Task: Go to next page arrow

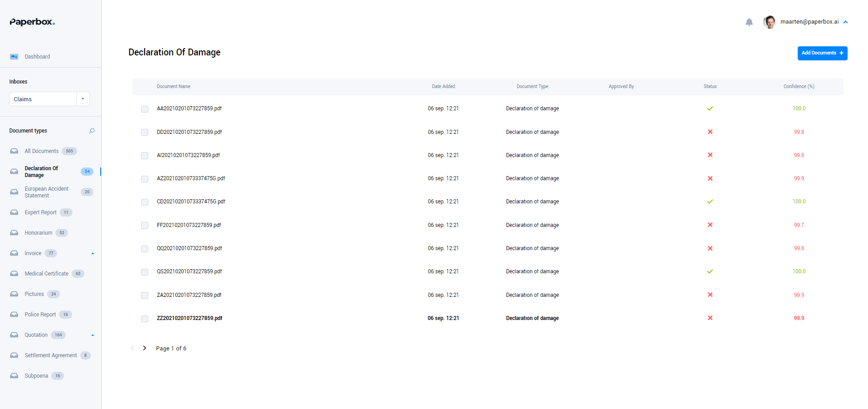Action: [145, 348]
